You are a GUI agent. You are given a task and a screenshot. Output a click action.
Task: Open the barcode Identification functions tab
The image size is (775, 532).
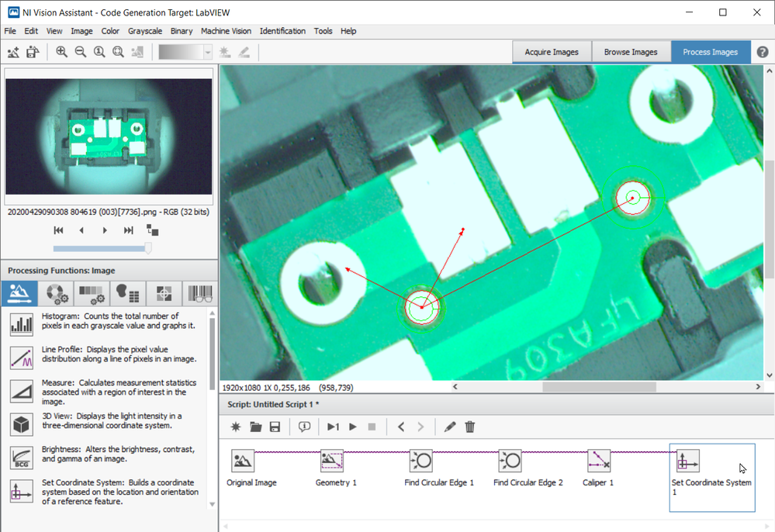(199, 294)
